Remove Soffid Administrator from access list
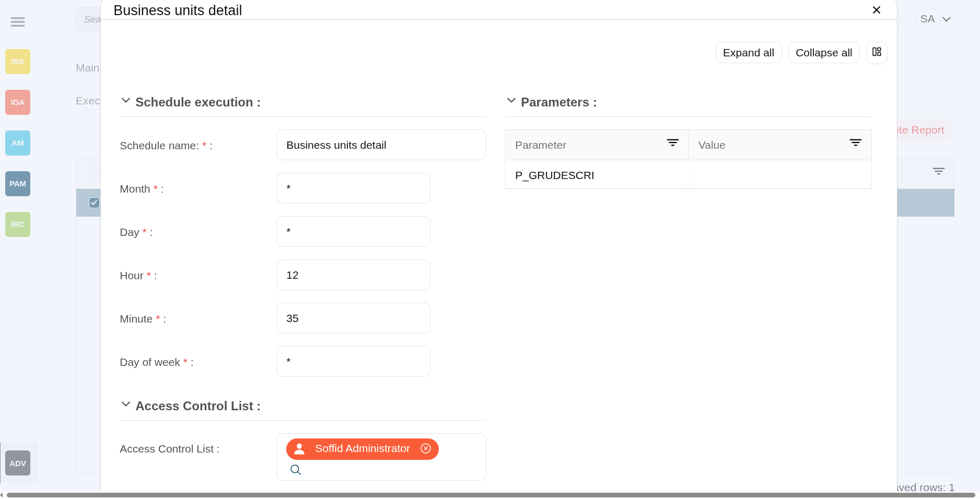This screenshot has width=980, height=499. (426, 449)
